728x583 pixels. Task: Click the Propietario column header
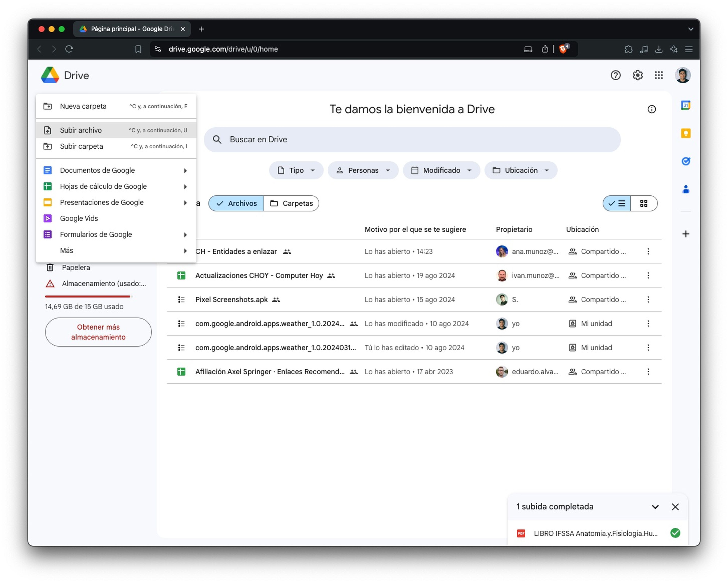(514, 230)
